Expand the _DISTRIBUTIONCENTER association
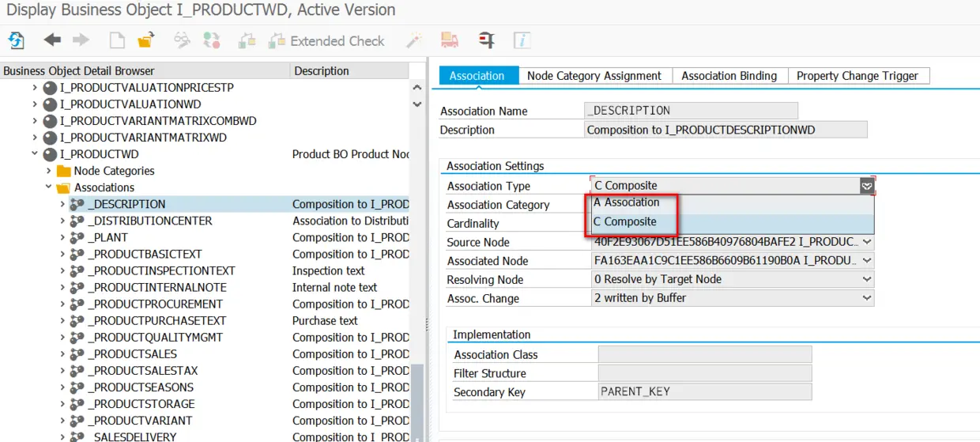Image resolution: width=980 pixels, height=442 pixels. coord(62,221)
